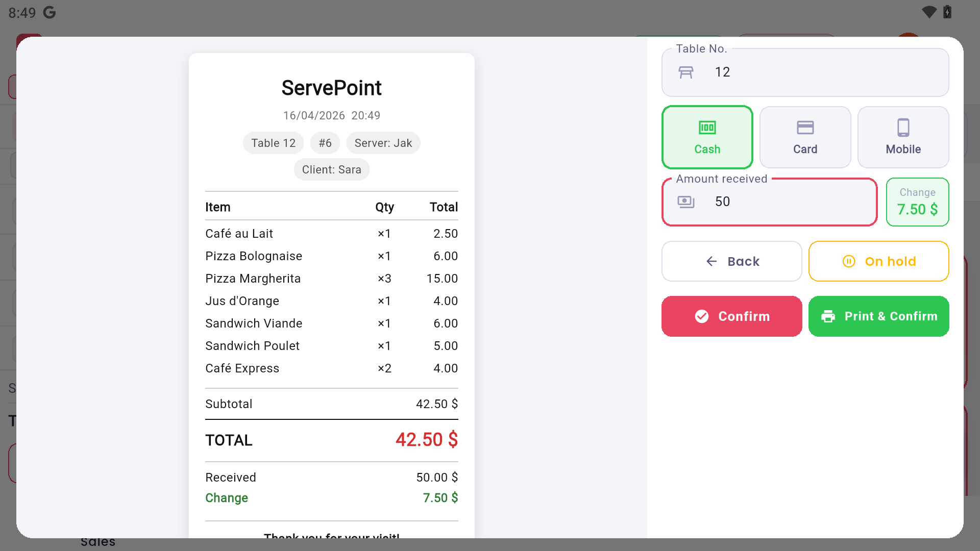Click the printer icon on Print & Confirm

coord(828,316)
